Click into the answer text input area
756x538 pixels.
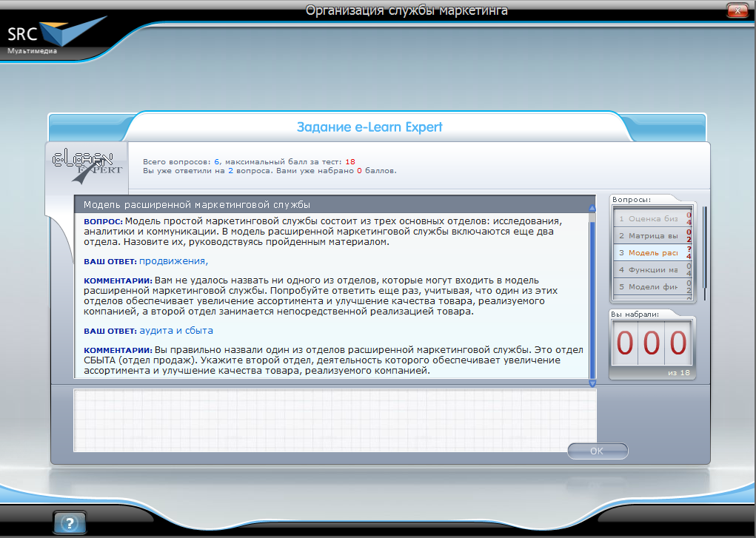point(335,420)
